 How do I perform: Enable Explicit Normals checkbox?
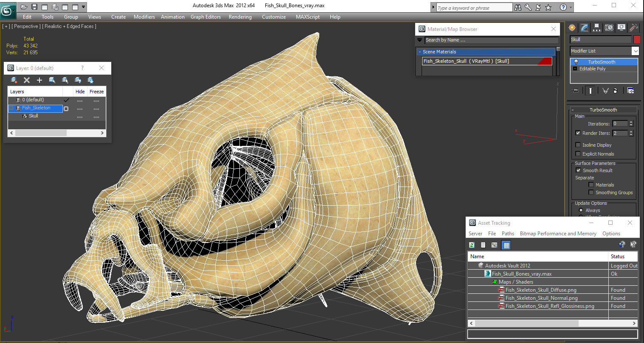pos(578,153)
